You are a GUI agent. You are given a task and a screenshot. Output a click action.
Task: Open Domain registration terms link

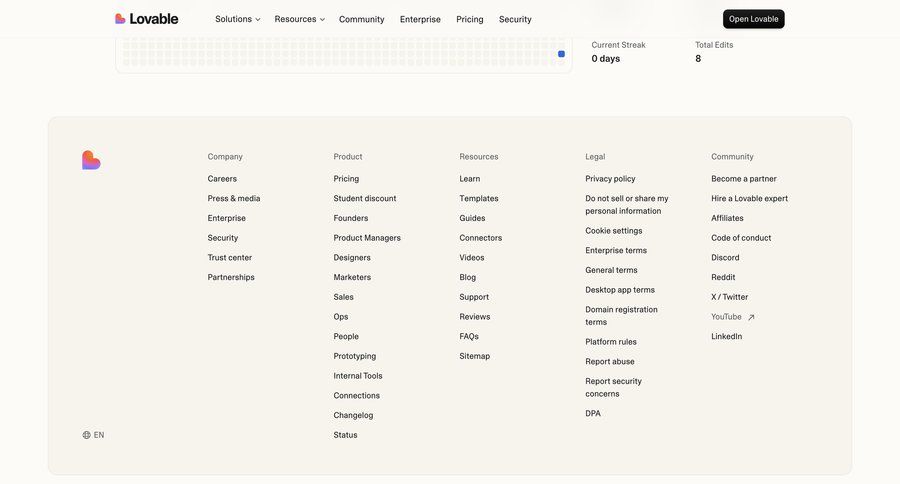click(622, 316)
